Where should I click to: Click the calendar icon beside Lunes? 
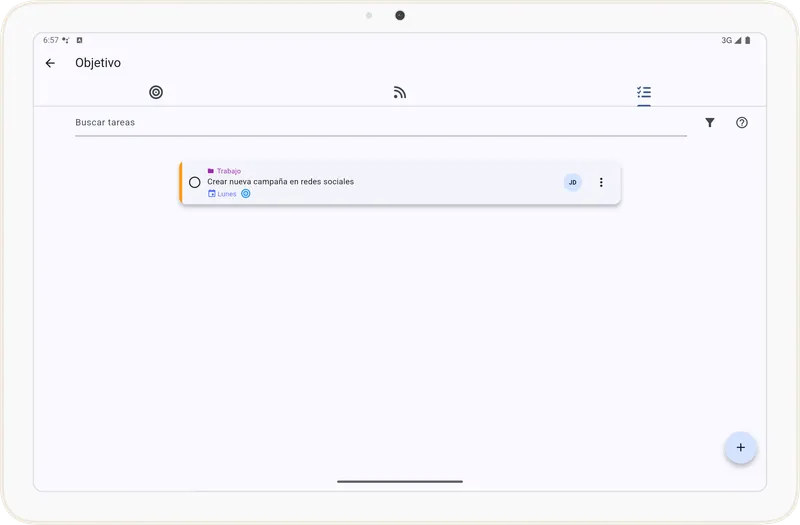[x=211, y=194]
